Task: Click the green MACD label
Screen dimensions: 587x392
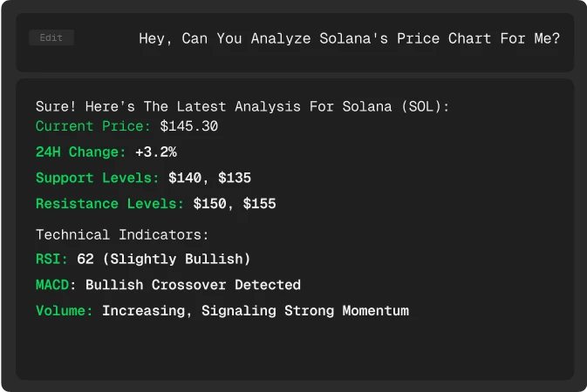Action: click(x=52, y=285)
